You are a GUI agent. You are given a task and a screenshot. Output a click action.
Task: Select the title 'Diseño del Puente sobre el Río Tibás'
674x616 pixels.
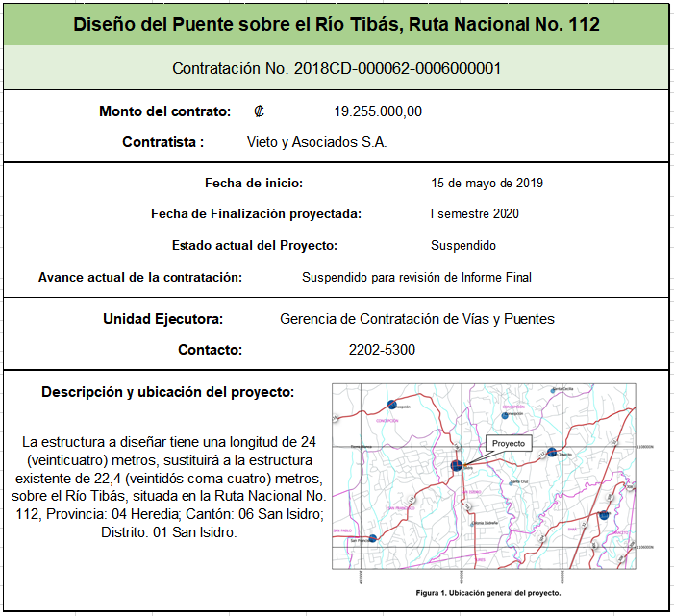pyautogui.click(x=237, y=24)
